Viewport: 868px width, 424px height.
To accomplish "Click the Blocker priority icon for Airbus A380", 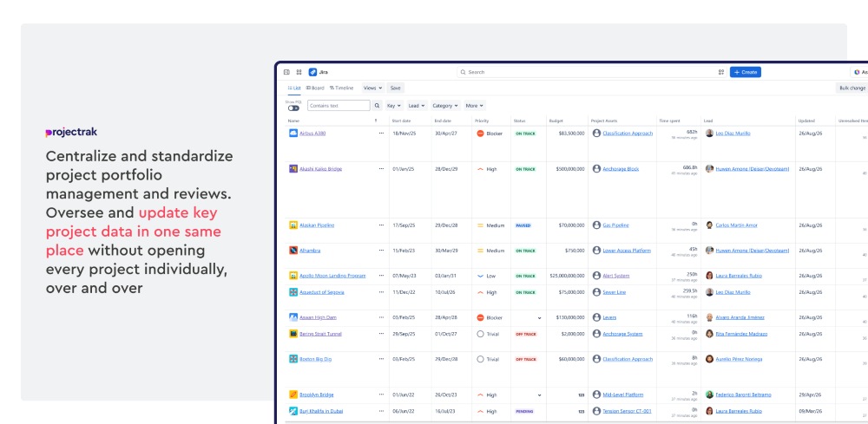I will (x=481, y=134).
